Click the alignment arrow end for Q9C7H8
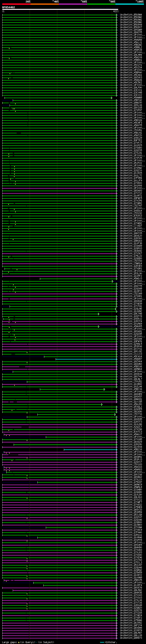Screen dimensions: 146x644 (x=99, y=314)
